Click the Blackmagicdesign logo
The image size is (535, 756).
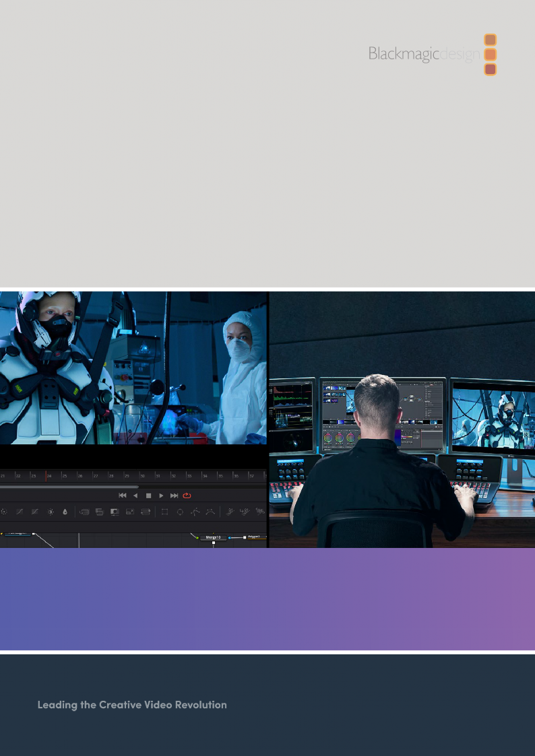(x=433, y=54)
